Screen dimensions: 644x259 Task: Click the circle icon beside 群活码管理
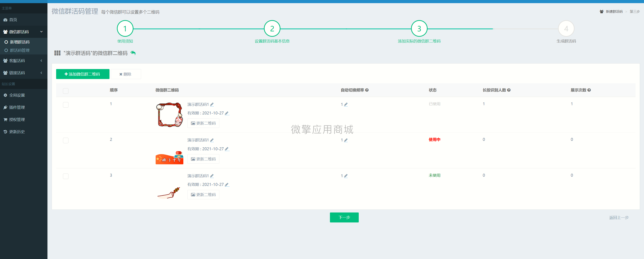6,50
